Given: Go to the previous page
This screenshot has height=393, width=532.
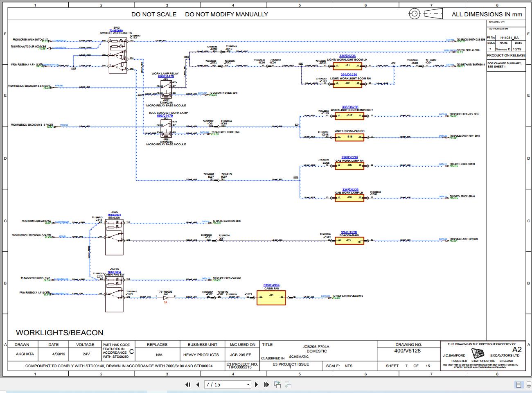Looking at the screenshot, I should [198, 384].
